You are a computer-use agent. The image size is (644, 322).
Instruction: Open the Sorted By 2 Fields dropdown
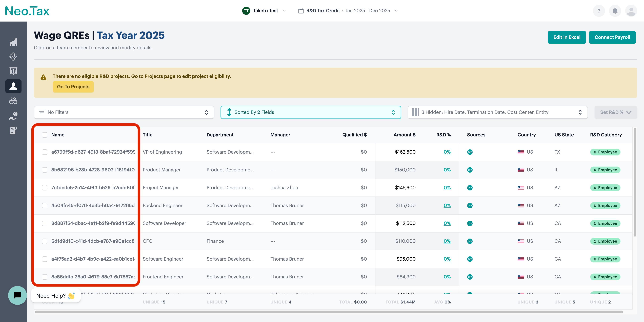click(x=311, y=112)
